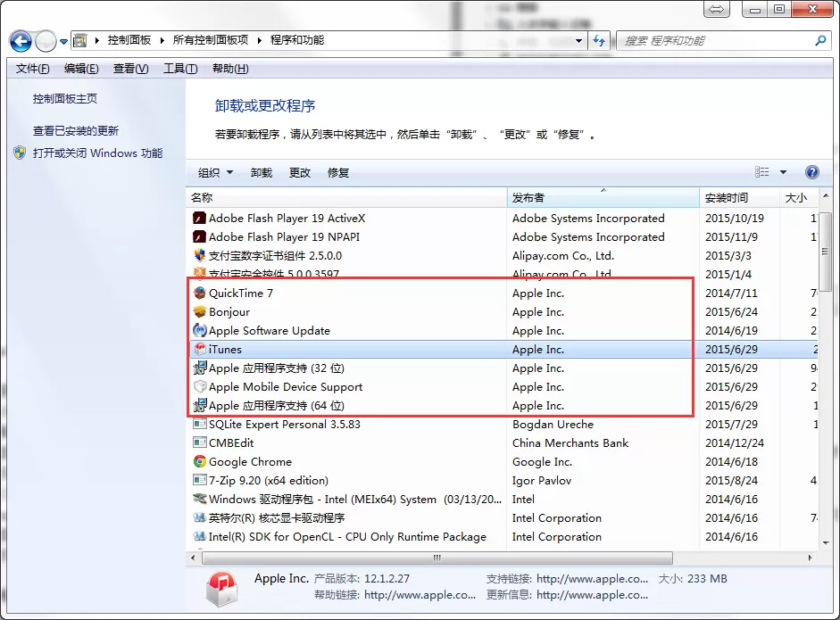Click the Google Chrome icon
This screenshot has height=620, width=840.
tap(199, 461)
